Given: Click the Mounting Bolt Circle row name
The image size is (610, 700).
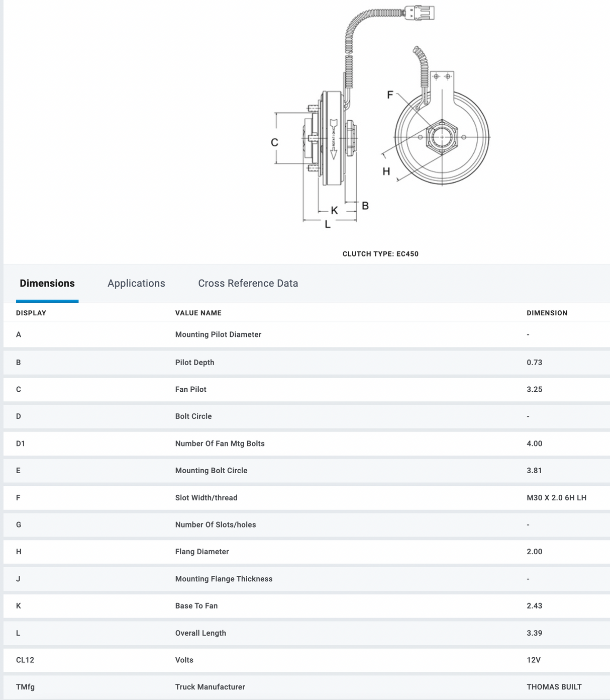Looking at the screenshot, I should (x=211, y=471).
